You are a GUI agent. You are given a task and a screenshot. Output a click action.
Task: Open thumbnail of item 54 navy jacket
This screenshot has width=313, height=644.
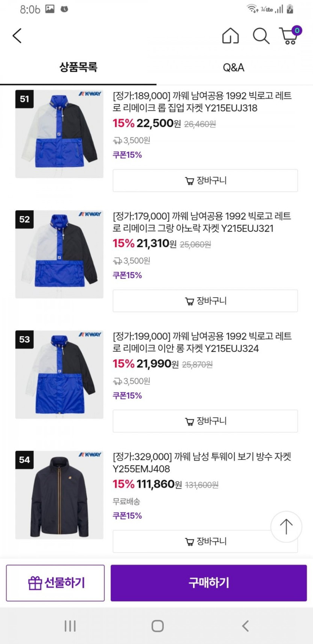coord(59,495)
